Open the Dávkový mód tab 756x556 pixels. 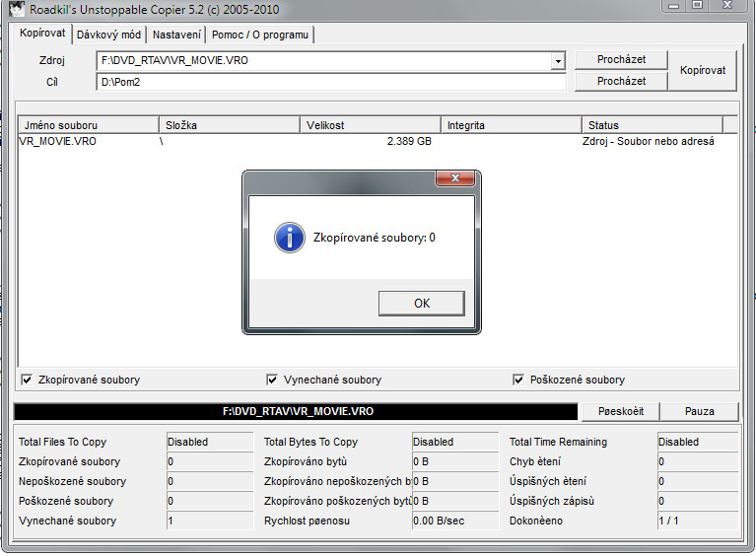(x=109, y=35)
